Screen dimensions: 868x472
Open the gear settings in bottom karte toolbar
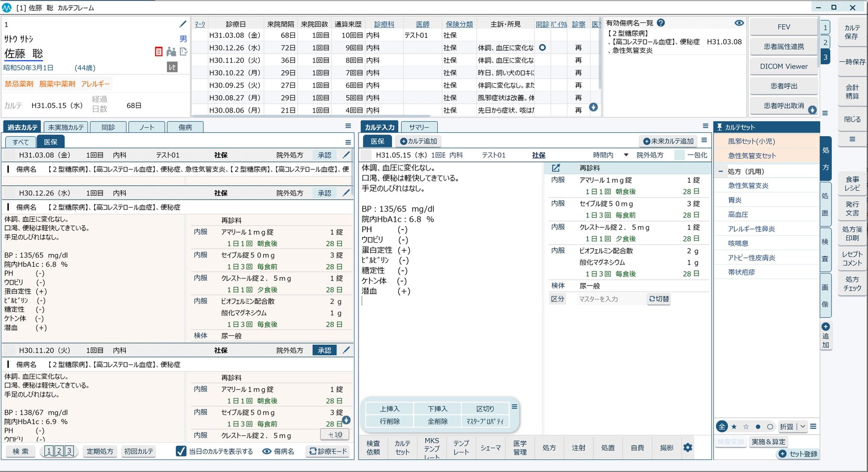tap(688, 447)
